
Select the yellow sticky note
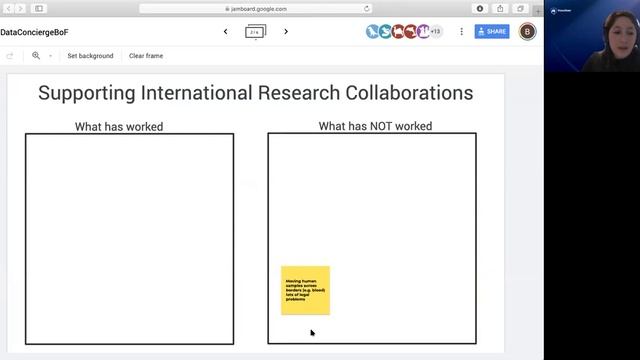[x=305, y=290]
